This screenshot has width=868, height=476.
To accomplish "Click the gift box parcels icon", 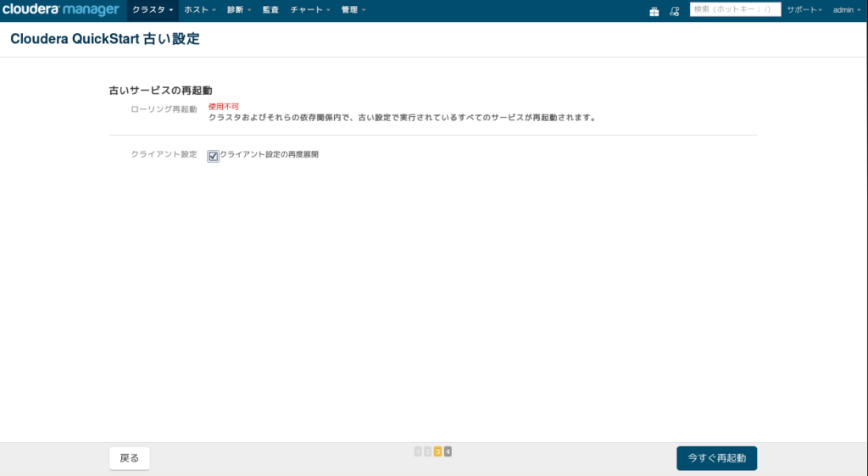I will pos(654,11).
